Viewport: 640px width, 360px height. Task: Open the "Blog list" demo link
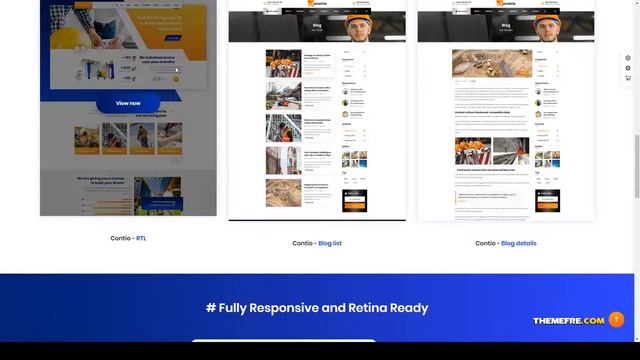[x=330, y=243]
